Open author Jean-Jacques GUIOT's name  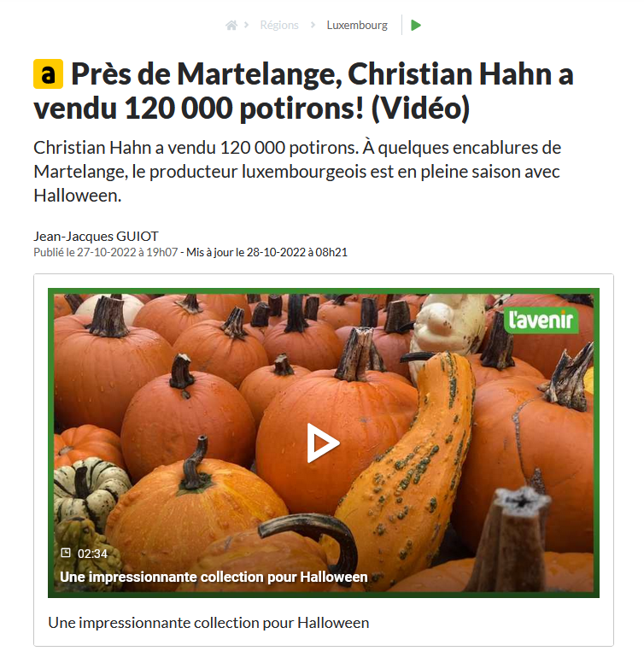click(96, 237)
